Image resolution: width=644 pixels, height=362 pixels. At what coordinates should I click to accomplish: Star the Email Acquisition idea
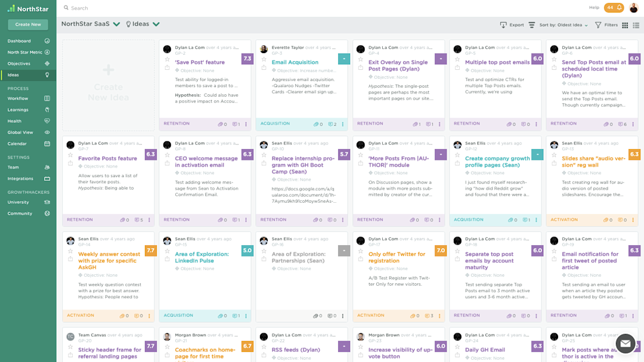[x=264, y=60]
